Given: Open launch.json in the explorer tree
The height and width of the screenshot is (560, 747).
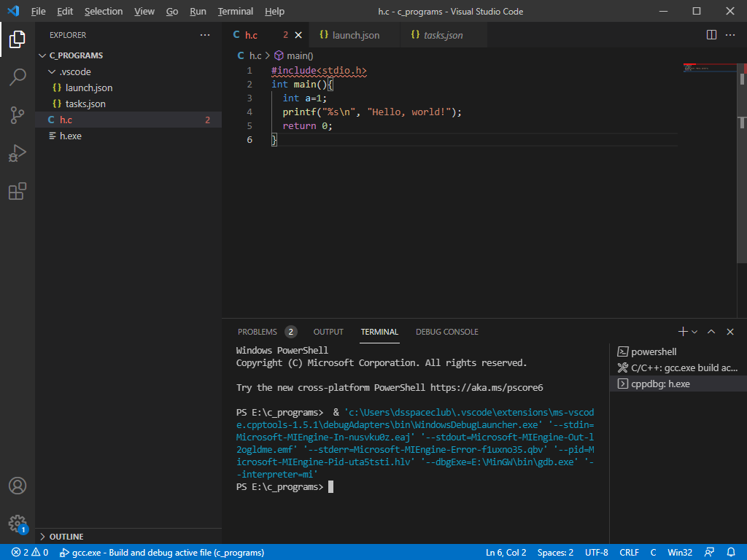Looking at the screenshot, I should [128, 87].
